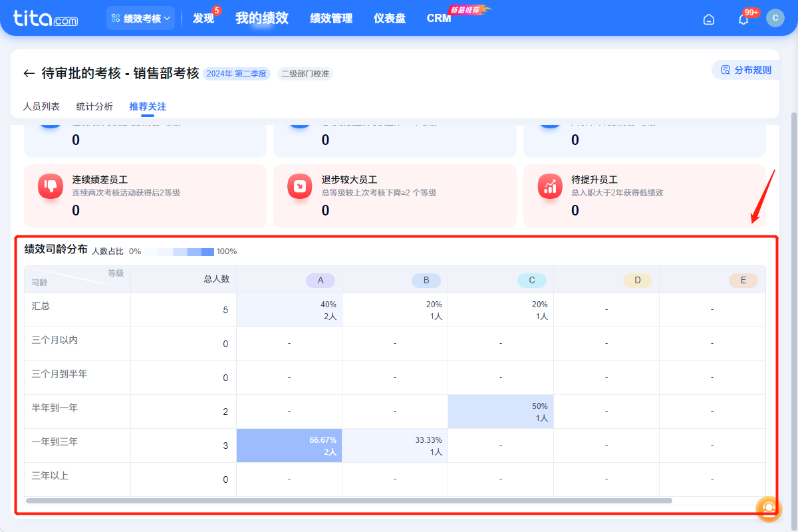This screenshot has height=532, width=798.
Task: Click the 分布规则 button
Action: [746, 70]
